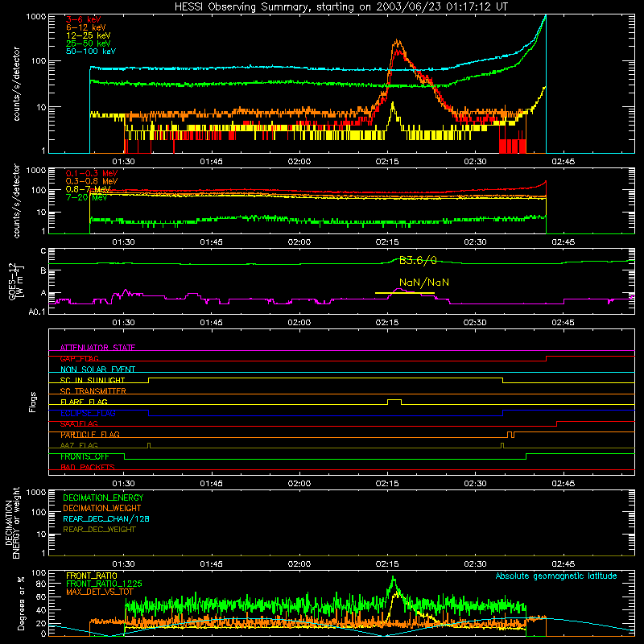644x644 pixels.
Task: Click the "DECIMATION ENERGY or weight" axis title
Action: click(x=12, y=522)
